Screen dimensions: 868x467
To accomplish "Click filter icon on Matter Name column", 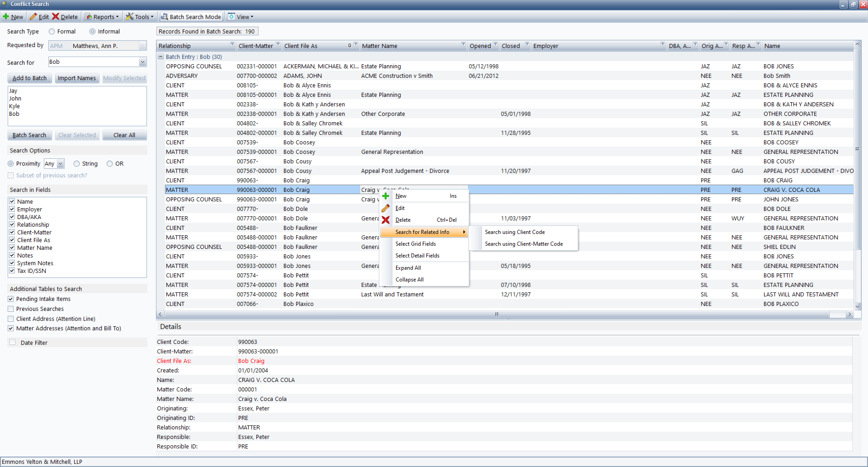I will coord(463,44).
